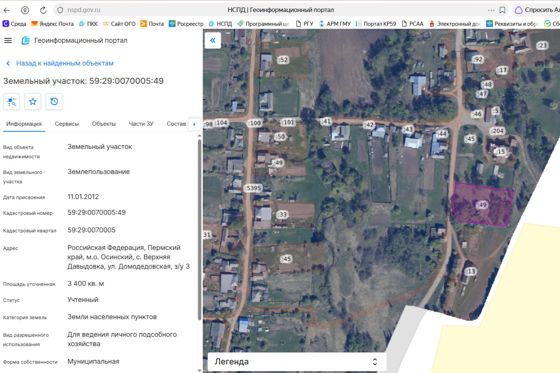Image resolution: width=560 pixels, height=373 pixels.
Task: Click the highlighted purple parcel 49 on map
Action: [x=481, y=204]
